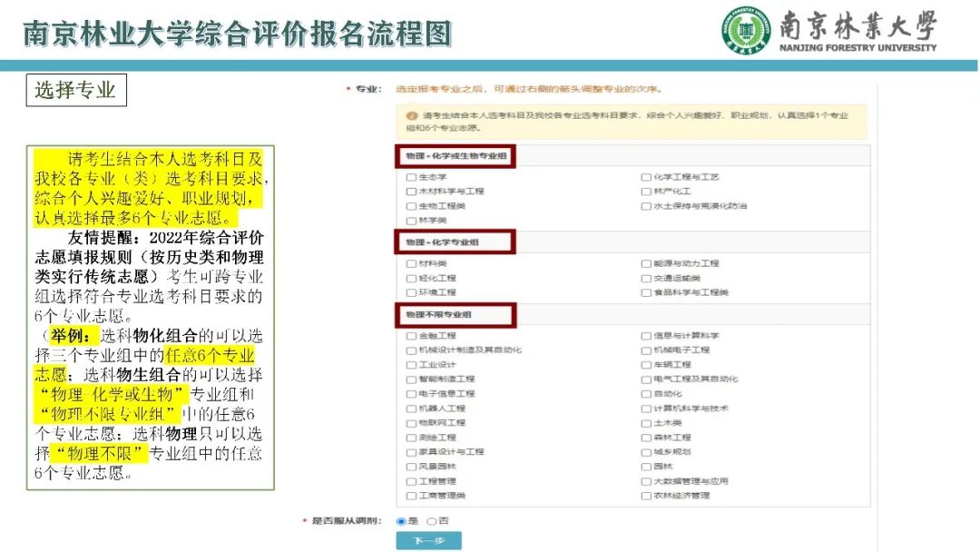Tick the 能源与动力工程 checkbox
Image resolution: width=980 pixels, height=552 pixels.
[646, 263]
